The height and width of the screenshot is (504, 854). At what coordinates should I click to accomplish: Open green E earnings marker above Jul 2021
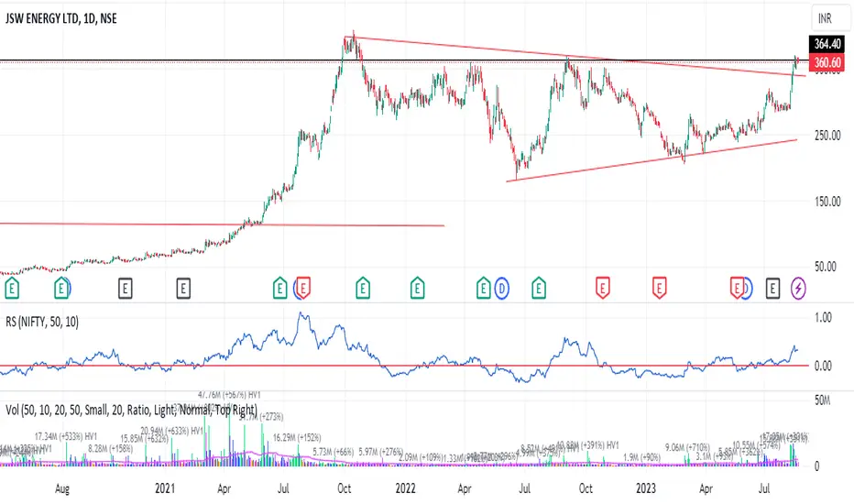click(x=280, y=289)
